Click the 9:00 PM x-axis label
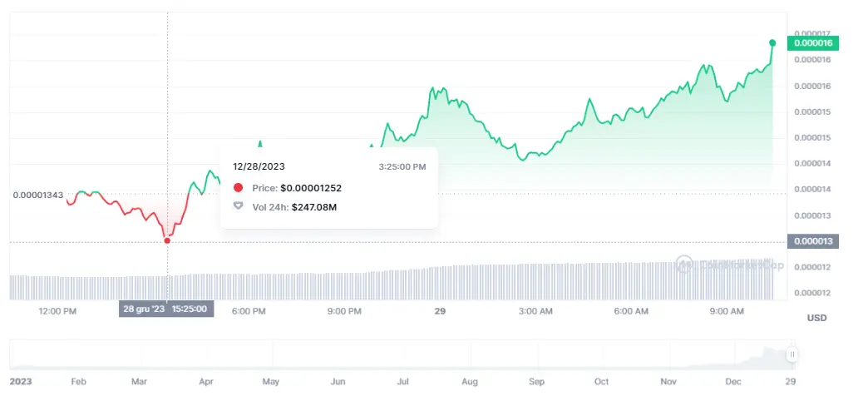Viewport: 868px width, 401px height. click(x=344, y=311)
